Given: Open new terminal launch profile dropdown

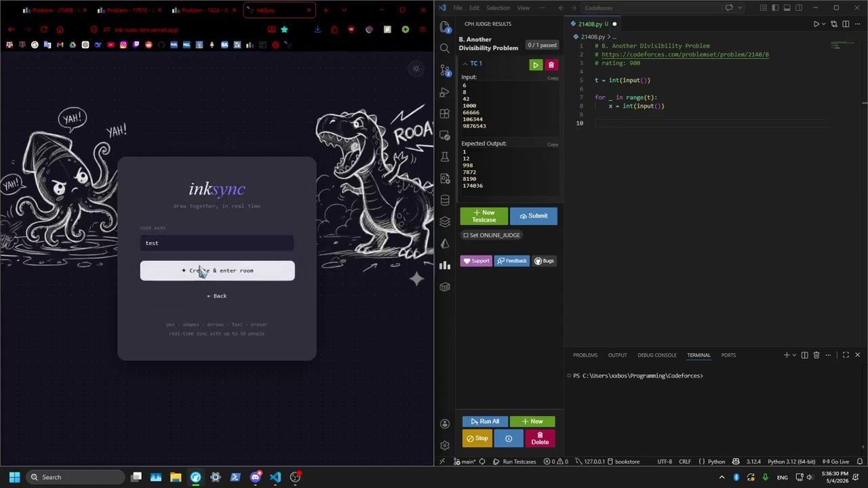Looking at the screenshot, I should (x=794, y=355).
